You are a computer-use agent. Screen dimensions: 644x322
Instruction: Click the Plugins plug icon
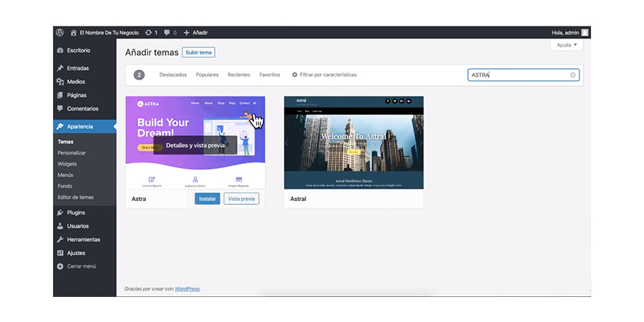coord(60,213)
